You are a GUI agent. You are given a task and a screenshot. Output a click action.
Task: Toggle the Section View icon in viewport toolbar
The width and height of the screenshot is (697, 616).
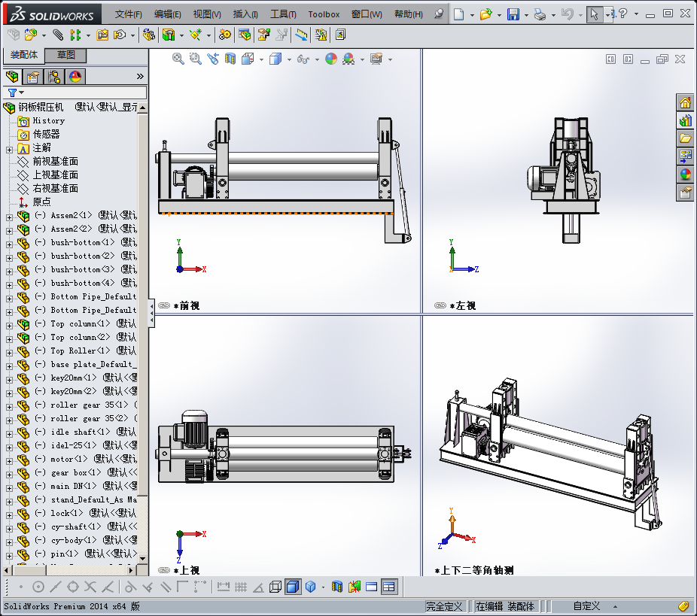[x=230, y=59]
